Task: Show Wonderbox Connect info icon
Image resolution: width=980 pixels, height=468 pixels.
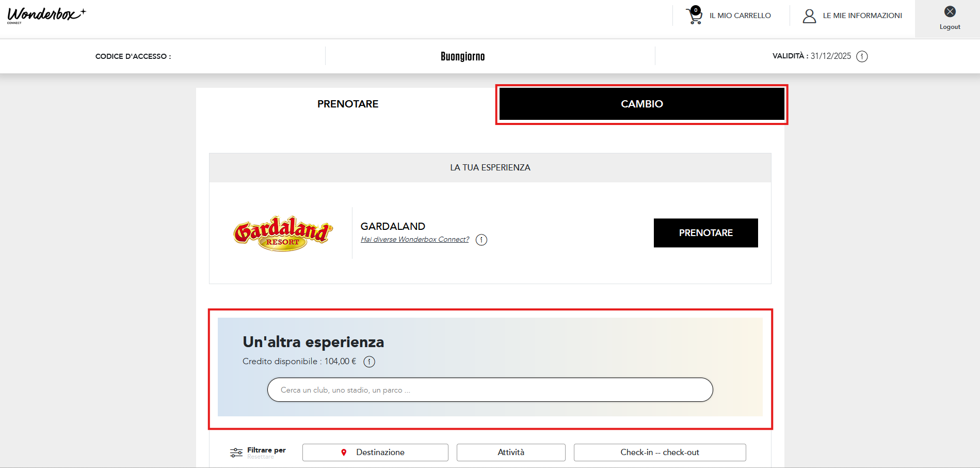Action: 481,240
